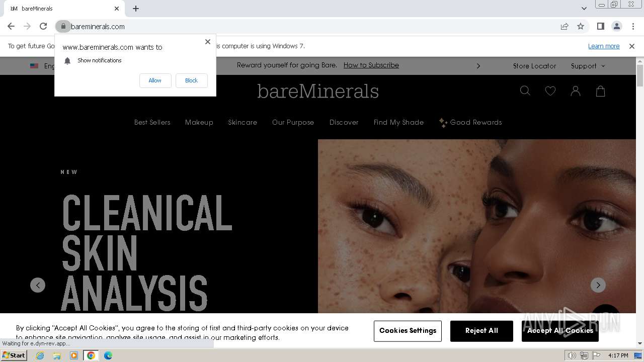Reject All cookies
Viewport: 644px width, 362px height.
[481, 331]
